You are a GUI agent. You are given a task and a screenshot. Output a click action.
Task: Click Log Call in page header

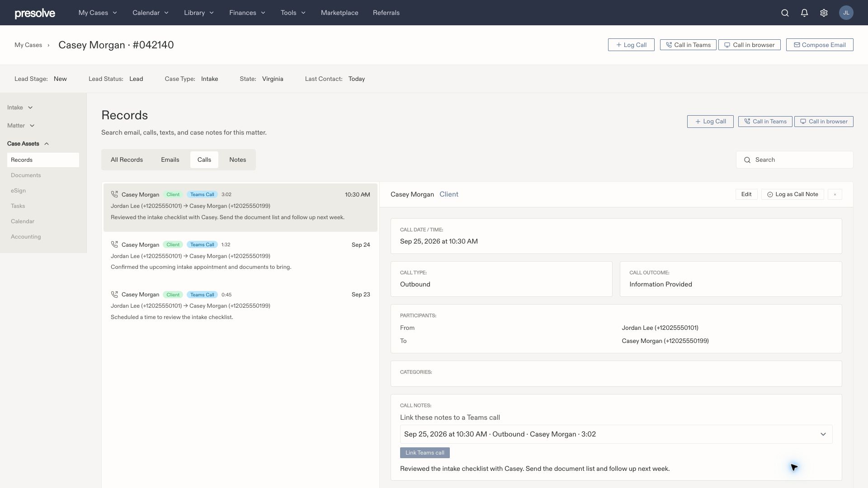[x=631, y=45]
